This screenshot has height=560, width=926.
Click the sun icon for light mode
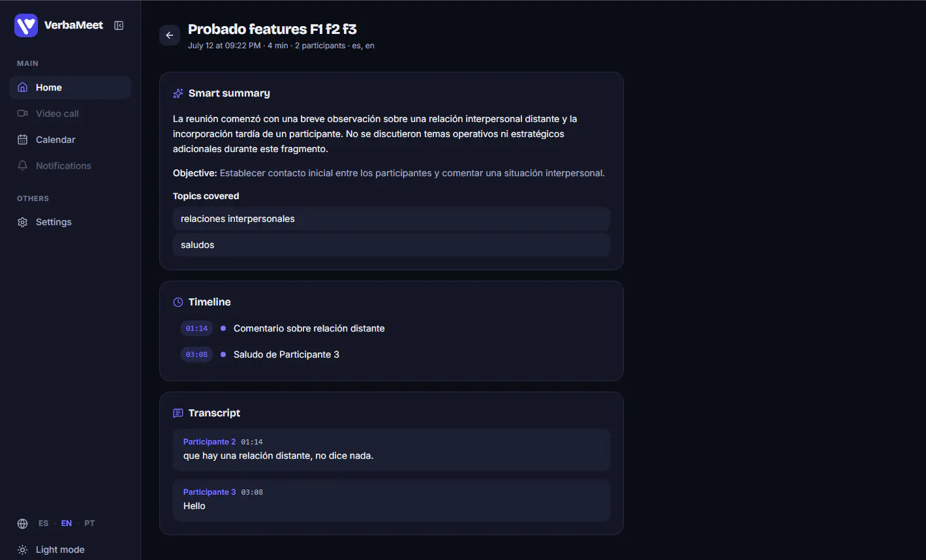23,550
